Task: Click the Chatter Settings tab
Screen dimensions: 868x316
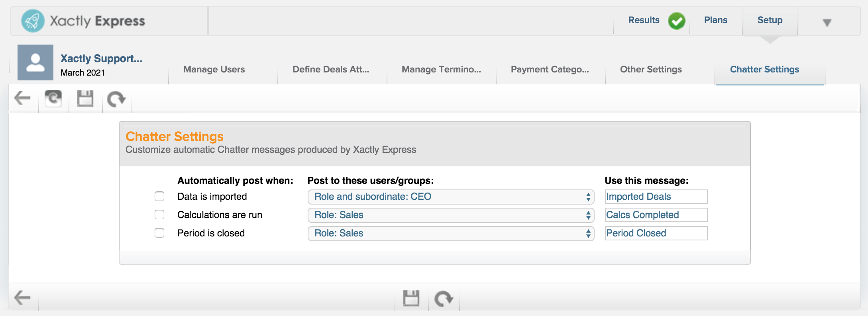Action: coord(764,69)
